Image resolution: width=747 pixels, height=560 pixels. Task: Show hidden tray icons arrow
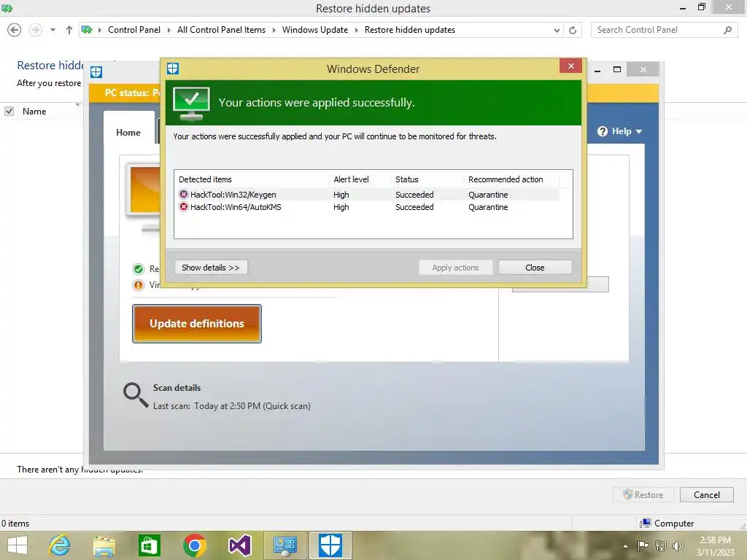point(625,546)
